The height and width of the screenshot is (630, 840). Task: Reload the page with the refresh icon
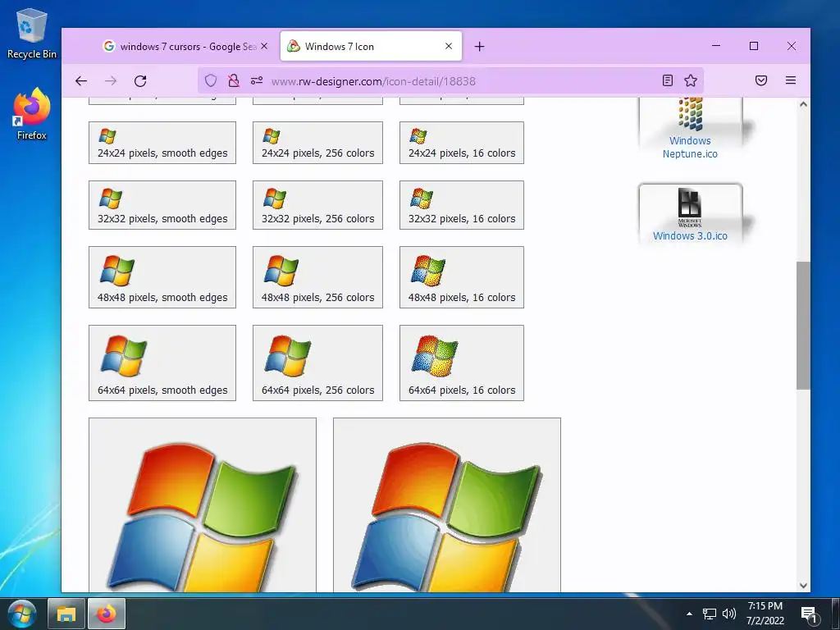[x=140, y=81]
